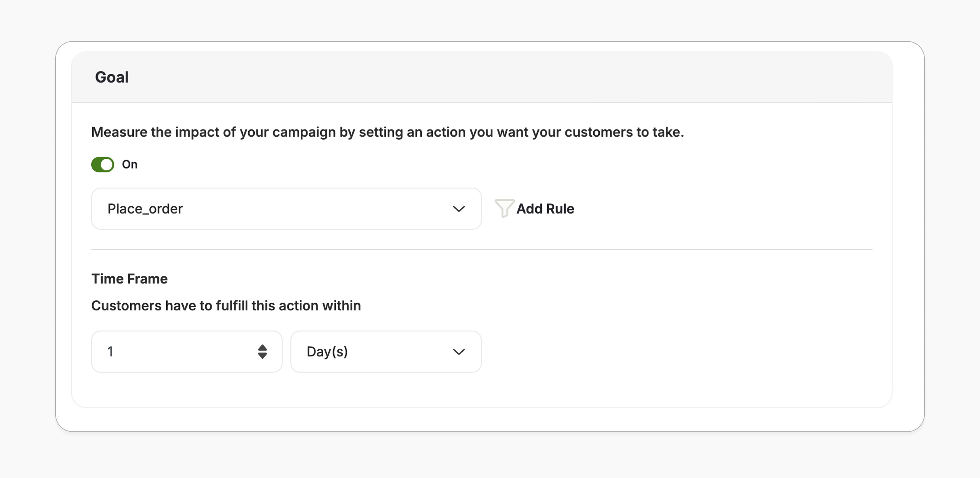Adjust the time frame value using the stepper
Viewport: 980px width, 478px height.
263,352
